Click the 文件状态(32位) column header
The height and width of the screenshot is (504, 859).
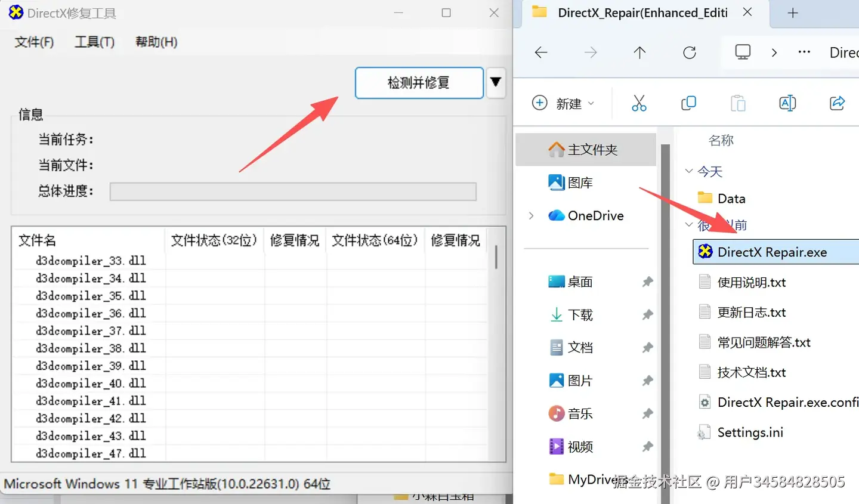214,240
